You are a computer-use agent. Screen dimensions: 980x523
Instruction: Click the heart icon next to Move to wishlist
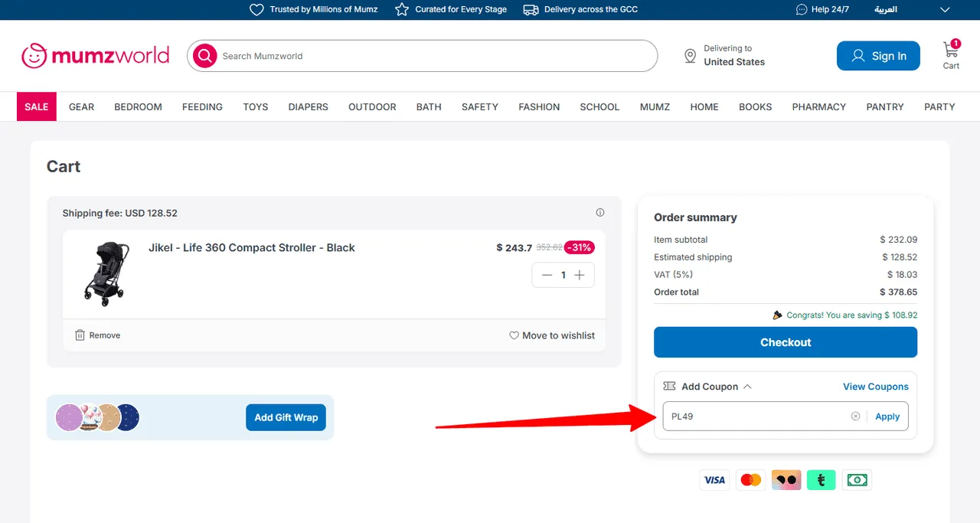[x=514, y=335]
